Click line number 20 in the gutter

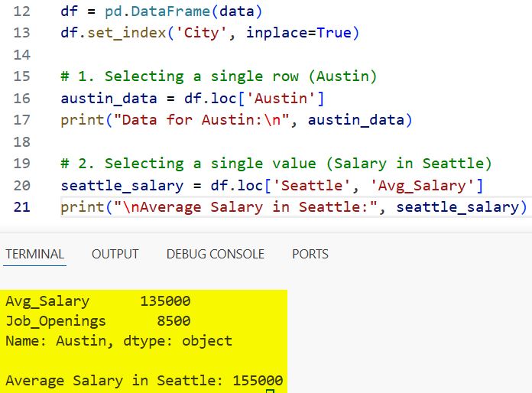pos(21,186)
